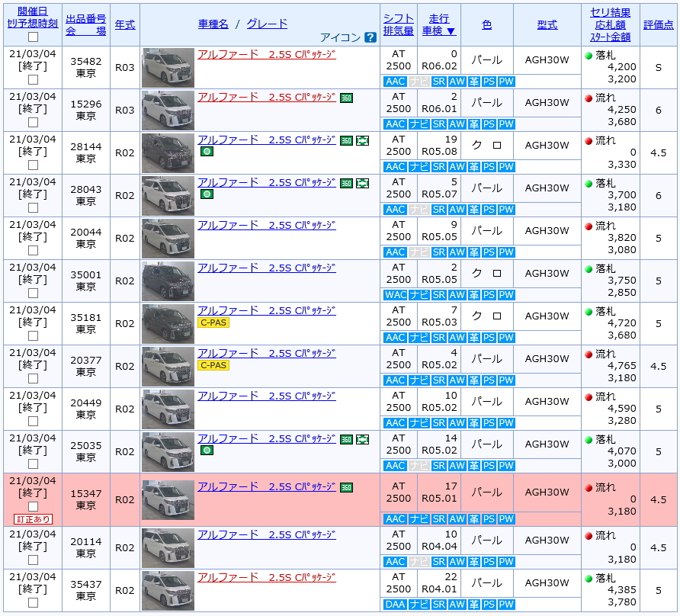The height and width of the screenshot is (616, 680).
Task: Open car thumbnail for lot 35482
Action: [168, 68]
